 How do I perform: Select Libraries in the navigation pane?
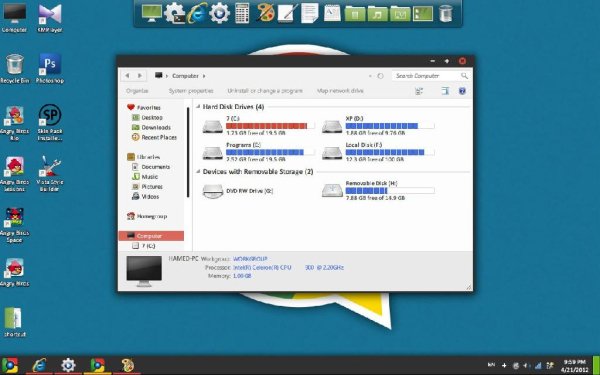(x=143, y=157)
